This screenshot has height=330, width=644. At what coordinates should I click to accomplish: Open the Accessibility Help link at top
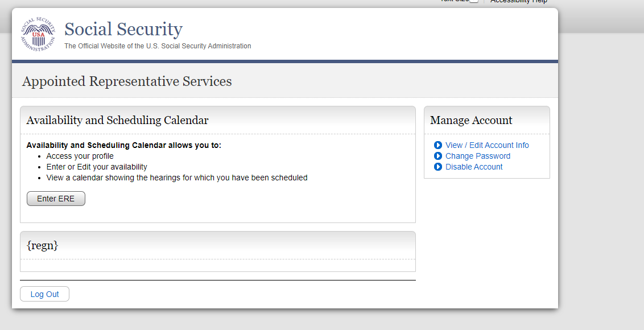coord(518,2)
